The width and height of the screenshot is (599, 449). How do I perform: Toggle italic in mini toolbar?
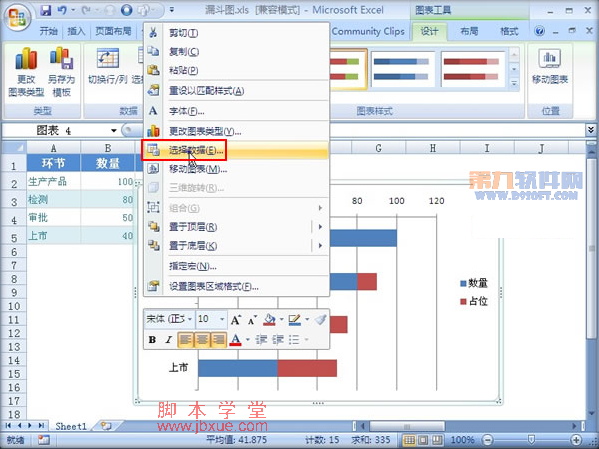(168, 339)
